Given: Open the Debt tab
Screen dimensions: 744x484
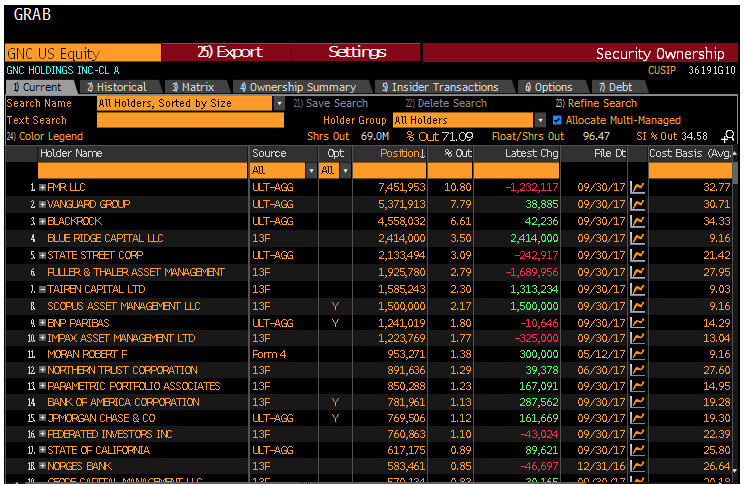Looking at the screenshot, I should click(617, 87).
